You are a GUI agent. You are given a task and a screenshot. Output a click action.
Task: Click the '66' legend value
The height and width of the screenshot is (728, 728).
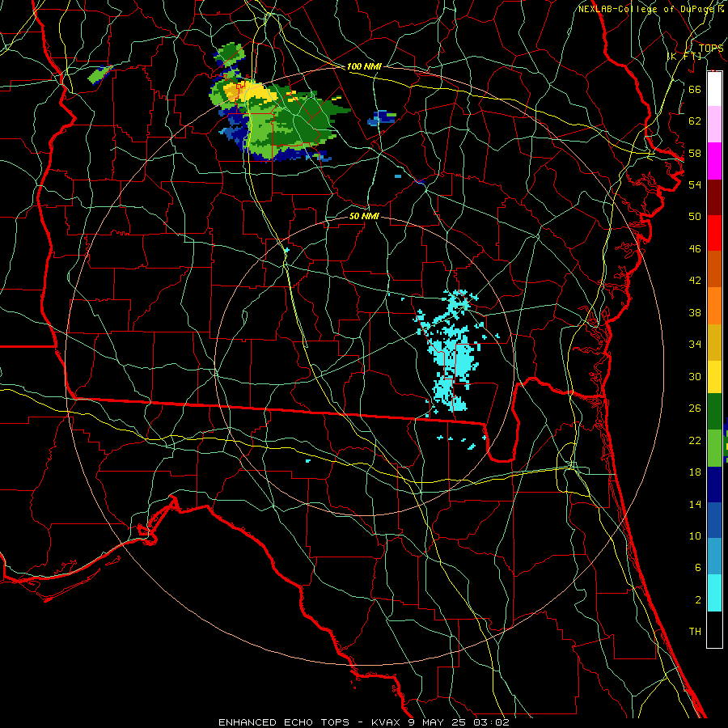click(695, 89)
